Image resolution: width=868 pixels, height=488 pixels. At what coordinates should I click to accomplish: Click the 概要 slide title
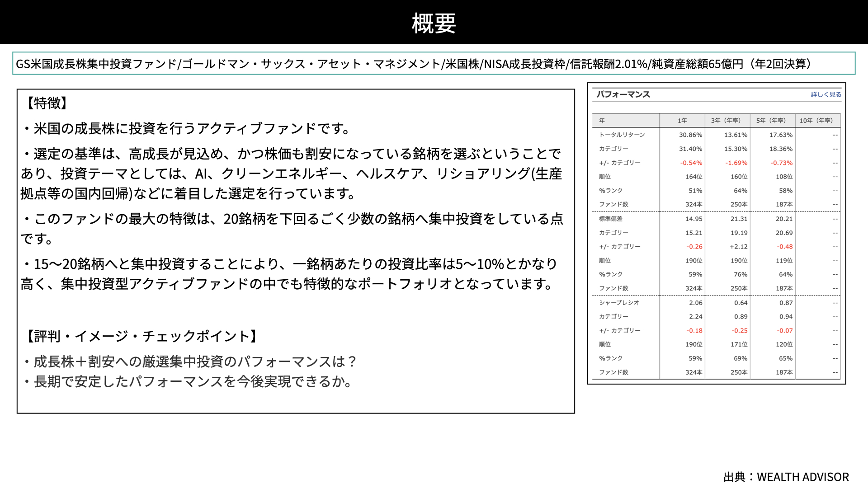pos(434,23)
